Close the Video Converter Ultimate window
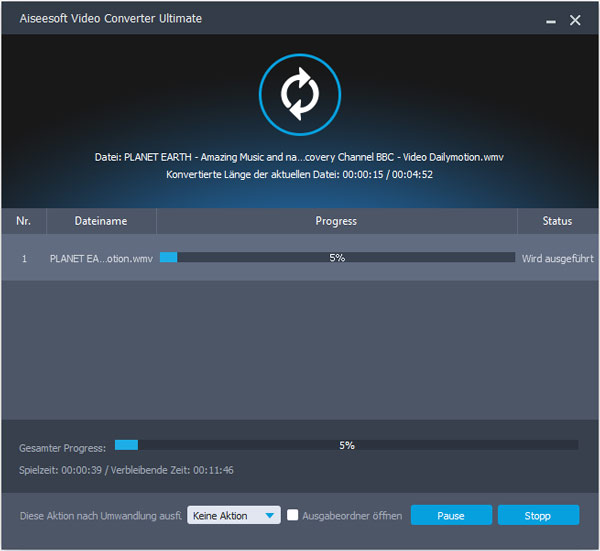 (x=575, y=20)
